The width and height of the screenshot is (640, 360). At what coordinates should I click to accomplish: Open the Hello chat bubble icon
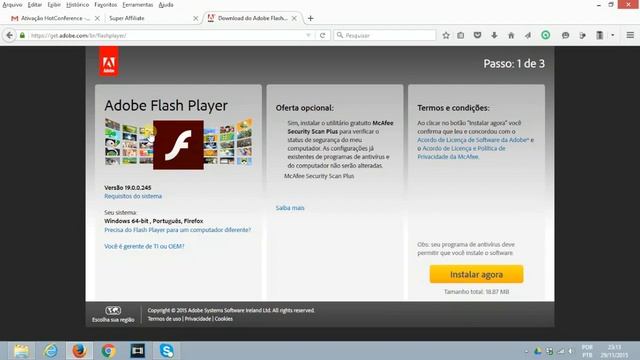[565, 36]
